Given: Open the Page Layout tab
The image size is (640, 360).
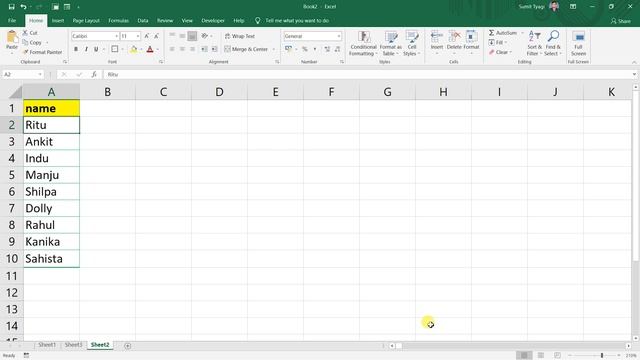Looking at the screenshot, I should [x=86, y=20].
